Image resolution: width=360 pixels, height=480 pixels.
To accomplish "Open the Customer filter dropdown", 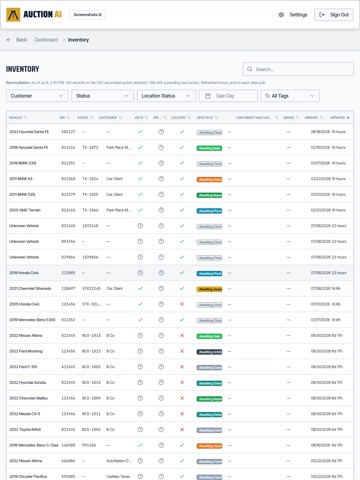I will click(x=37, y=96).
